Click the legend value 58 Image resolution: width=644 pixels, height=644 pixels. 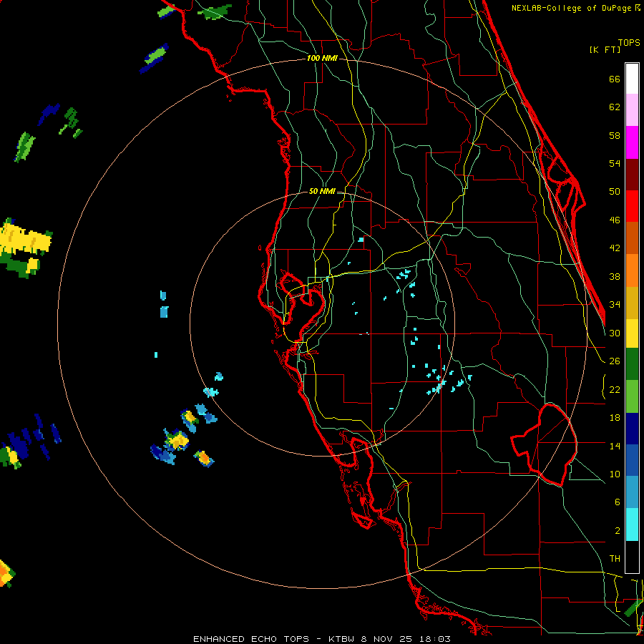(615, 135)
